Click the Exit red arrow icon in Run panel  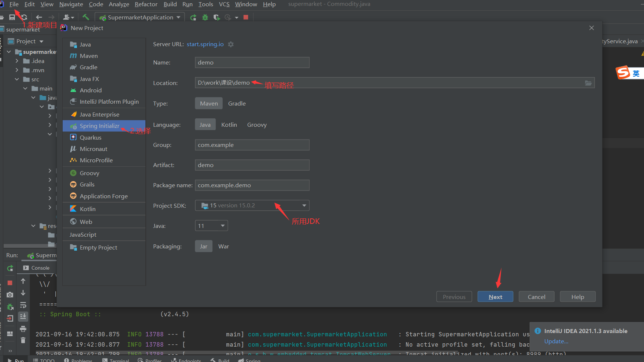(x=10, y=318)
